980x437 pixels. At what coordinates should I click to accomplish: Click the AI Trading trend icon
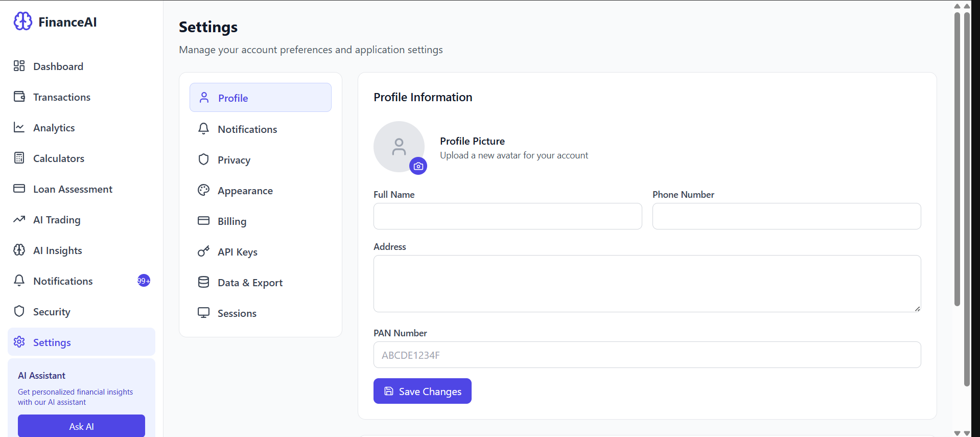point(19,219)
